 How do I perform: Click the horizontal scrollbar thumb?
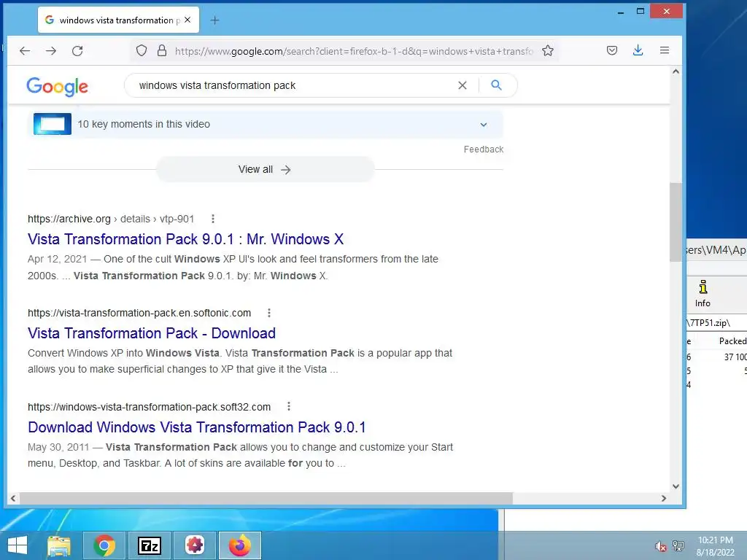click(x=266, y=498)
